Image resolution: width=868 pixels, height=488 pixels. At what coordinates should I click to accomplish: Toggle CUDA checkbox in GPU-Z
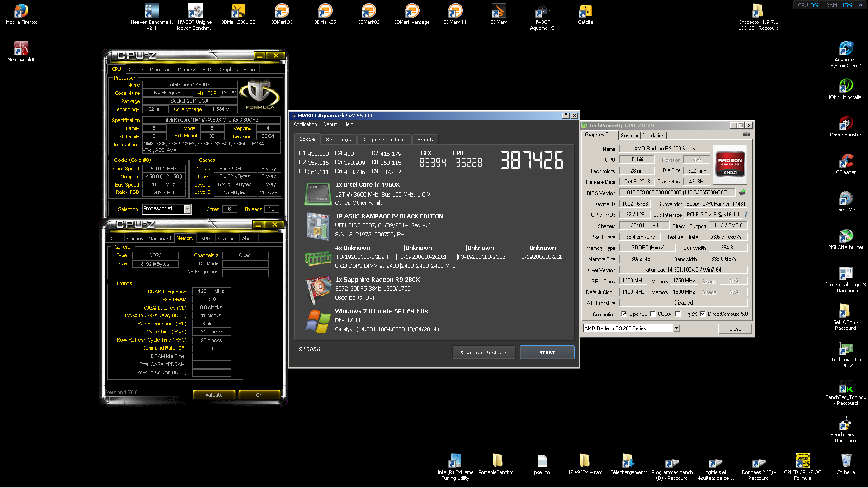click(652, 314)
